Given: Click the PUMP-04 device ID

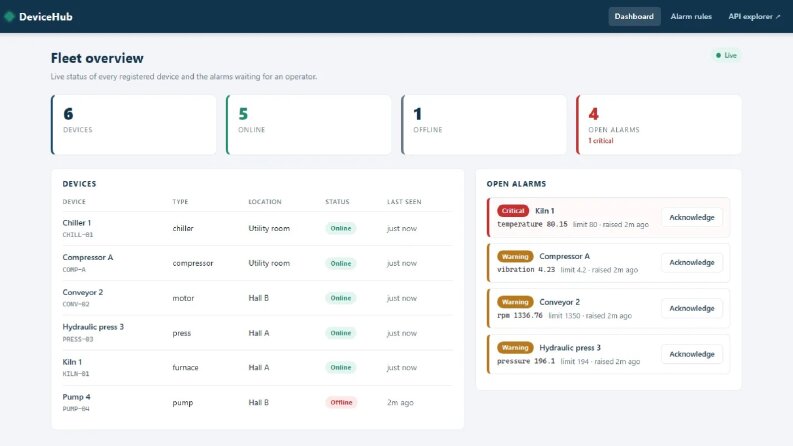Looking at the screenshot, I should point(76,409).
